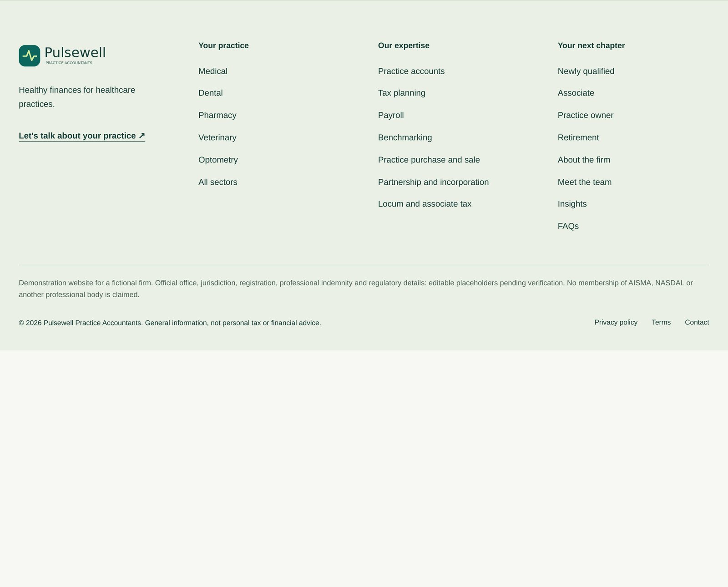
Task: Select the Pharmacy footer link
Action: (x=217, y=115)
